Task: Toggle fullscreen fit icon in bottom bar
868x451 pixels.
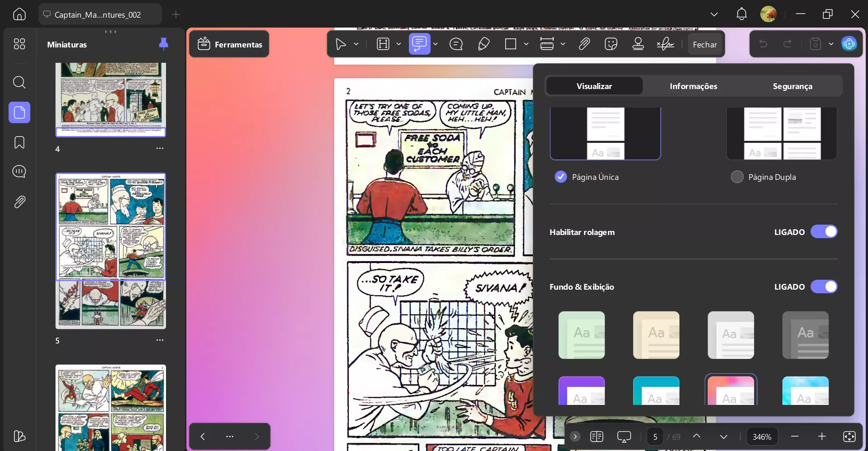Action: pos(849,436)
